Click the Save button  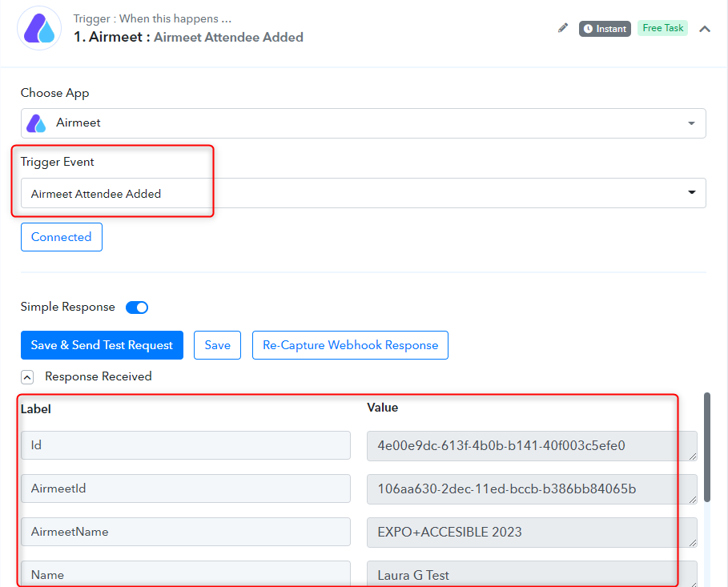pyautogui.click(x=217, y=345)
